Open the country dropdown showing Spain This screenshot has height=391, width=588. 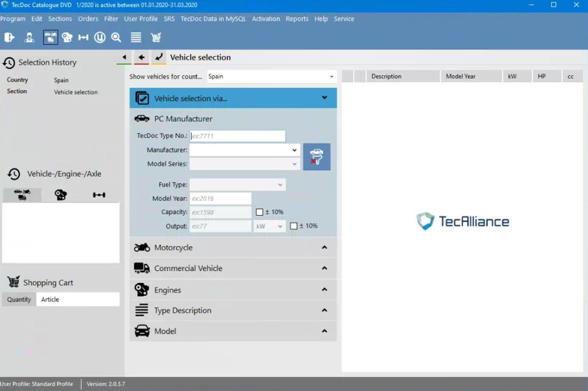(271, 77)
